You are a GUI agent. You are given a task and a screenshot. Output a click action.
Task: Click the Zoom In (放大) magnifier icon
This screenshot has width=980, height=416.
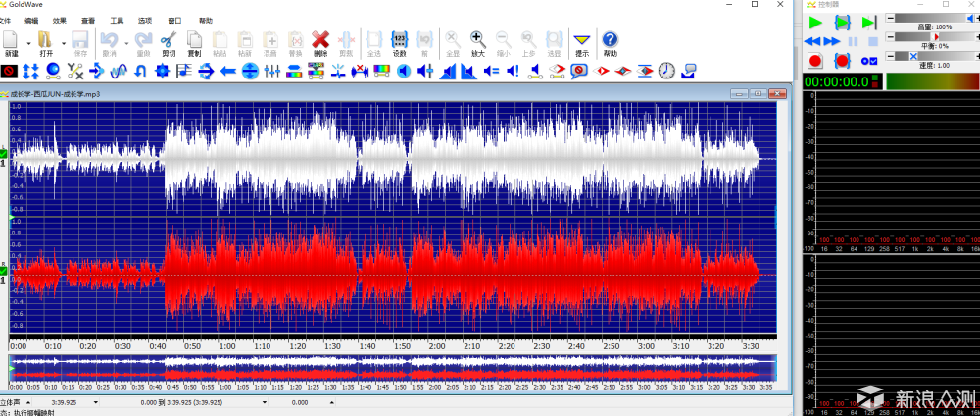tap(478, 44)
